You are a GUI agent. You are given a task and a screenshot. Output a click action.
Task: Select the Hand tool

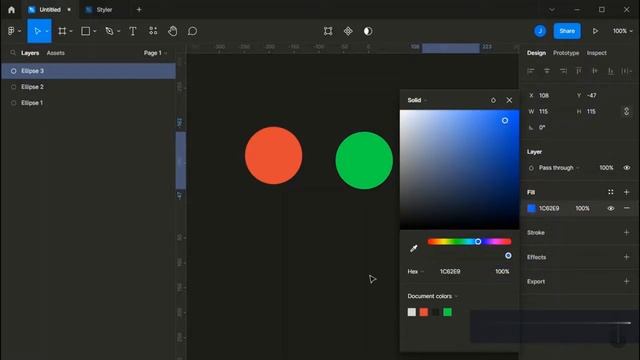(173, 31)
